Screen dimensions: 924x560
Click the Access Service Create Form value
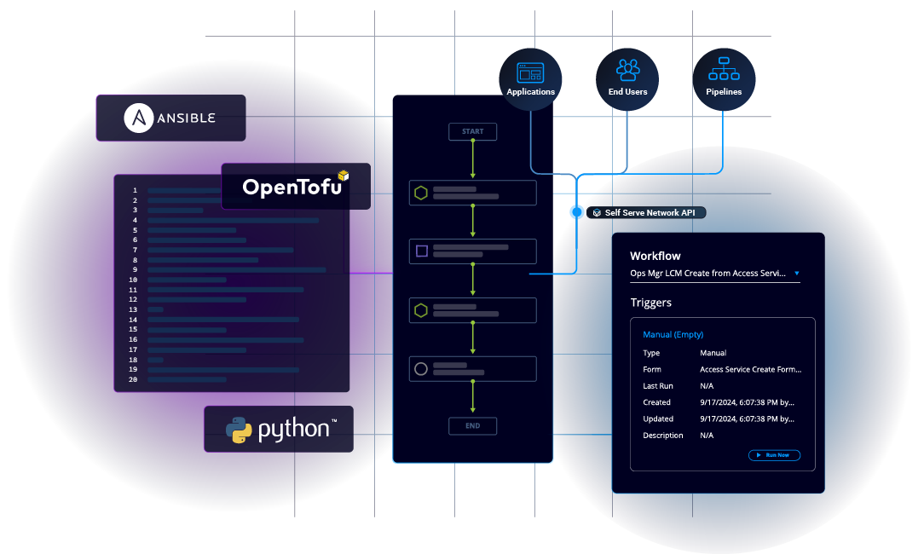point(750,370)
